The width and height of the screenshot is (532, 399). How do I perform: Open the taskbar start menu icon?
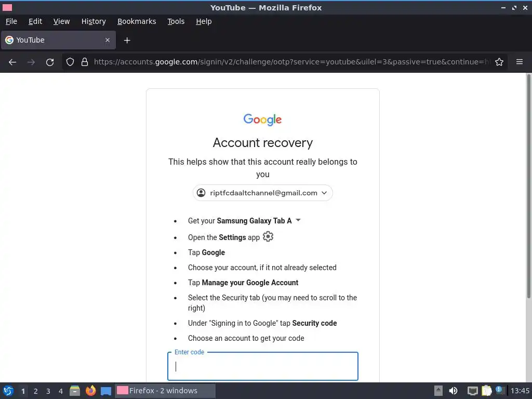tap(8, 391)
